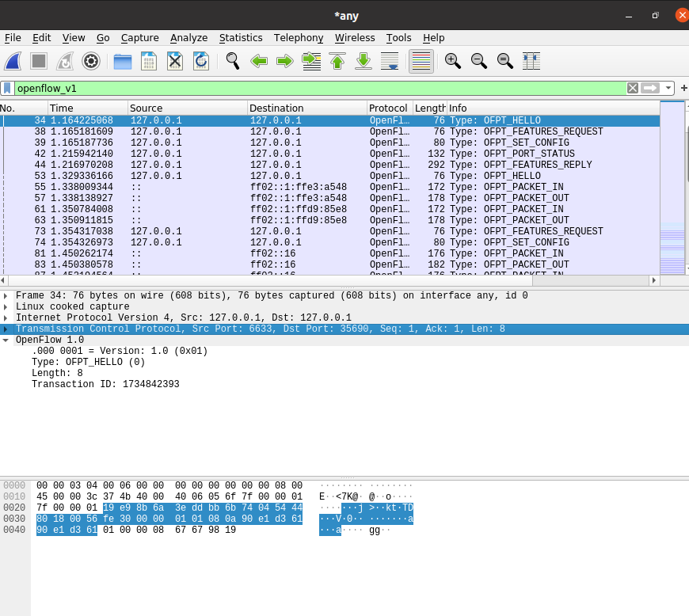Sort packets by Protocol column header
Screen dimensions: 689x616
[x=388, y=108]
